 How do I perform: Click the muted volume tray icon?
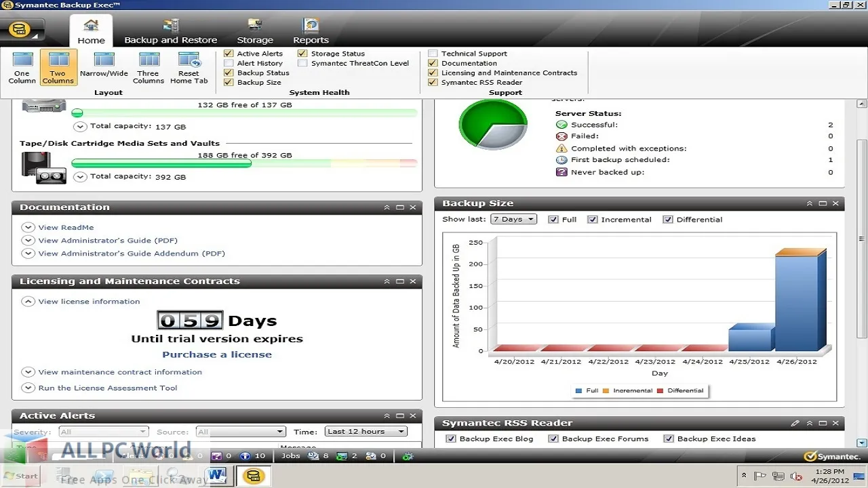tap(796, 476)
